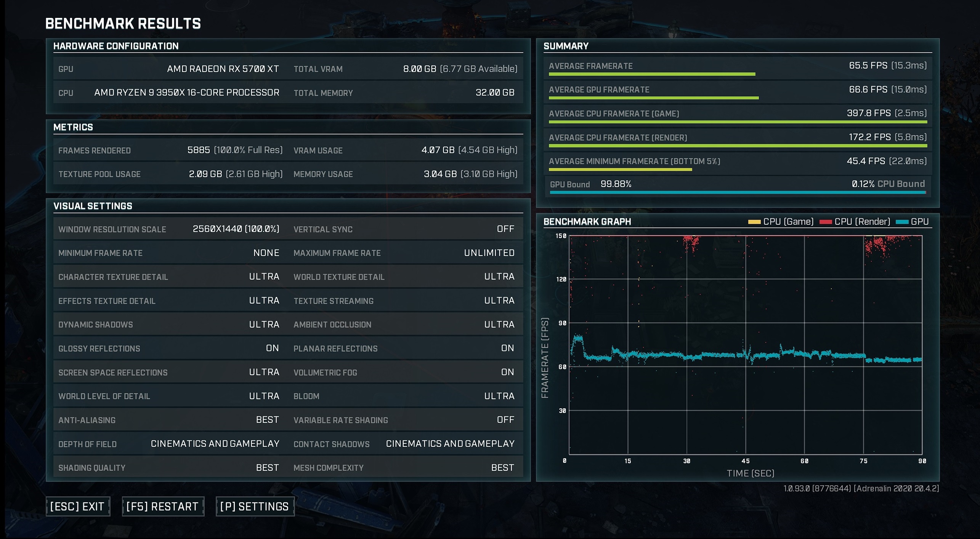The image size is (980, 539).
Task: Click the 99.88% GPU Bound value
Action: 616,184
